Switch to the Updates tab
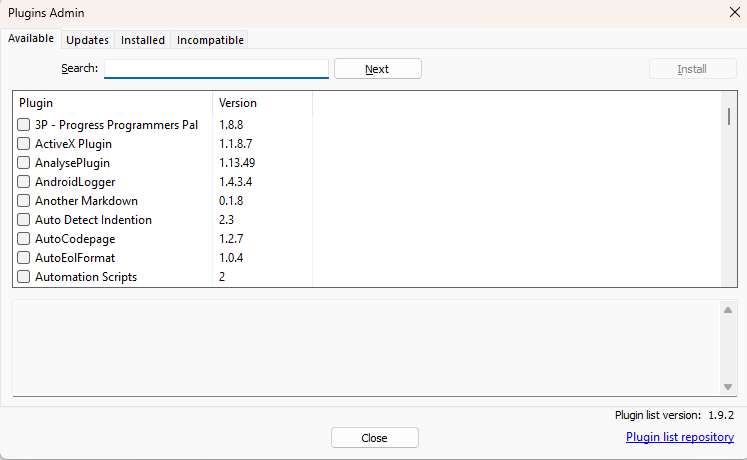 pyautogui.click(x=87, y=40)
